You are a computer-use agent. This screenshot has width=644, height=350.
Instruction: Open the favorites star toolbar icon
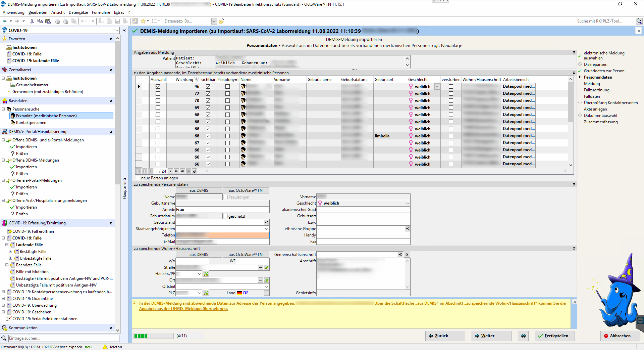point(143,21)
